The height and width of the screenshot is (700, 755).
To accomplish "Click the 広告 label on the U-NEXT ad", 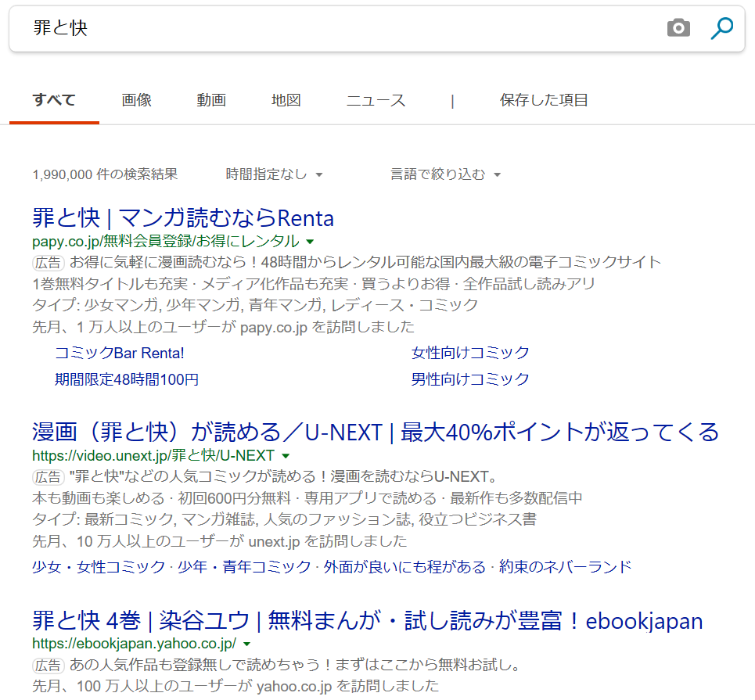I will point(49,477).
